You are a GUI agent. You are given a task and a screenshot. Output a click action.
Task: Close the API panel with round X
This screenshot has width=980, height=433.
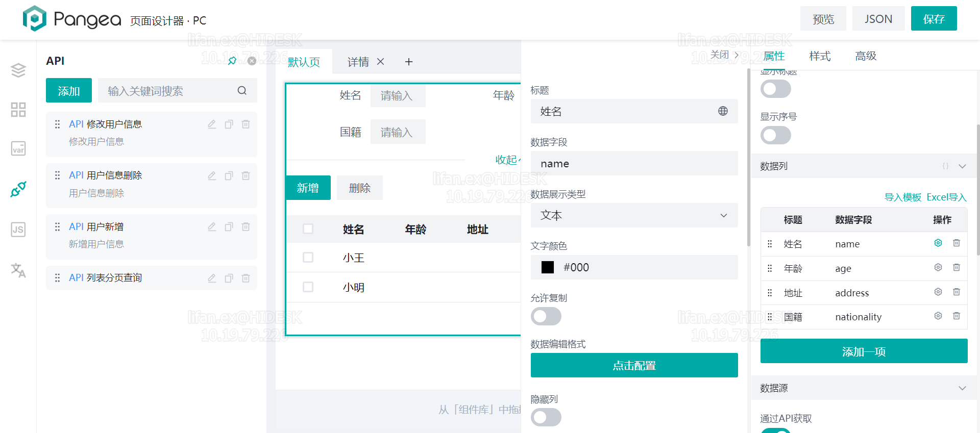click(x=252, y=61)
